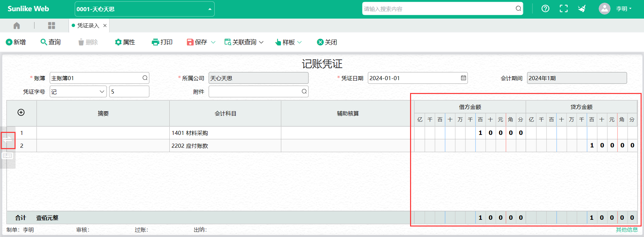Click the 删除 toolbar button
This screenshot has width=644, height=237.
point(88,42)
